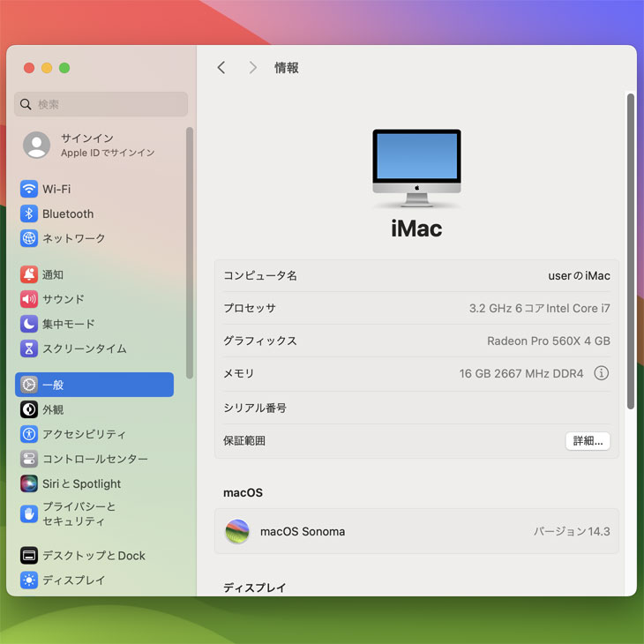Open サウンド speaker icon settings

point(29,299)
